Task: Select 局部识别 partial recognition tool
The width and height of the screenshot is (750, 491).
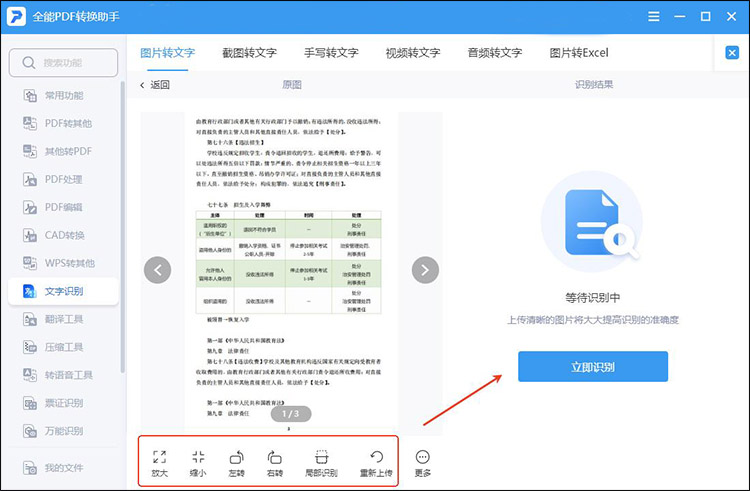Action: 321,456
